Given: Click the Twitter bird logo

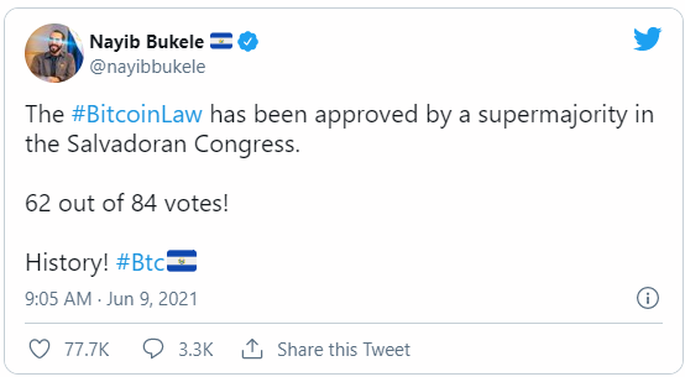Looking at the screenshot, I should click(647, 39).
